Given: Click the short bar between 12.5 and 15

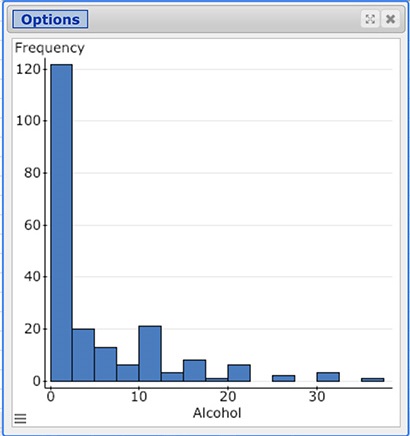Looking at the screenshot, I should 172,377.
